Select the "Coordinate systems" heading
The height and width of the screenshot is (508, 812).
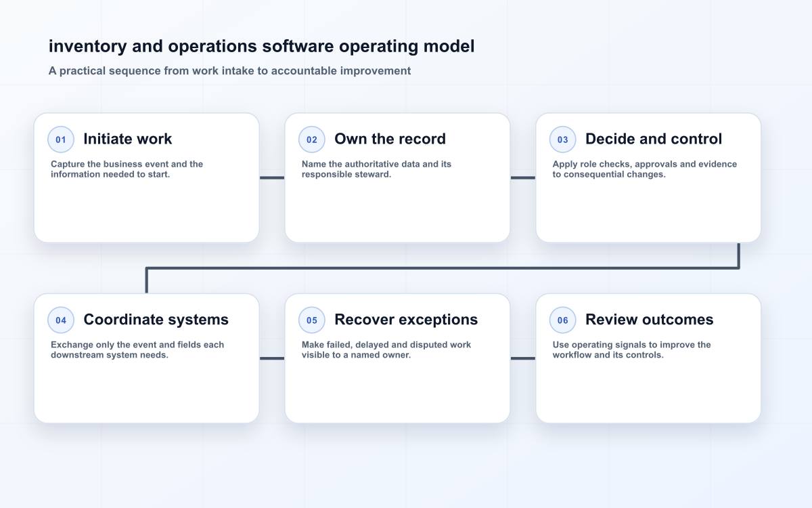[156, 320]
